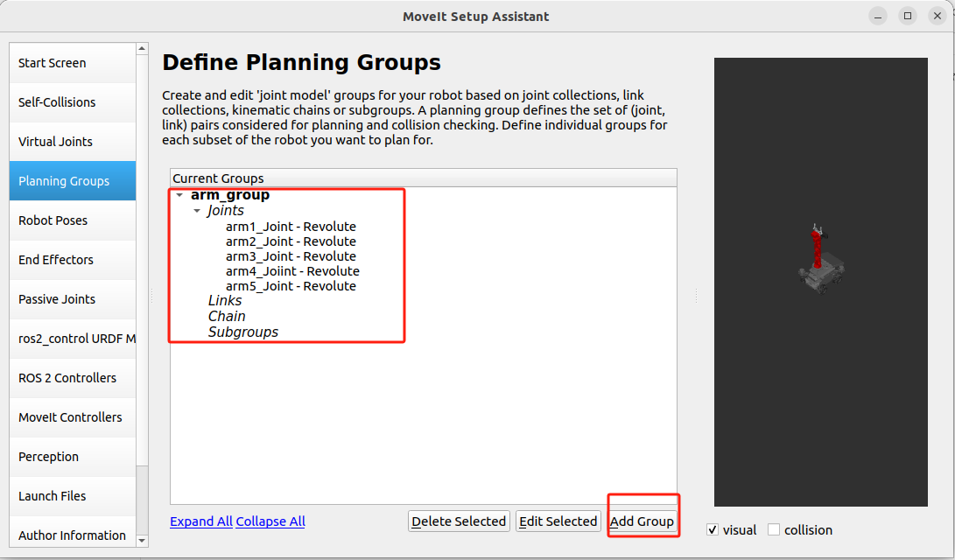This screenshot has height=560, width=955.
Task: Open Passive Joints step
Action: pyautogui.click(x=73, y=299)
